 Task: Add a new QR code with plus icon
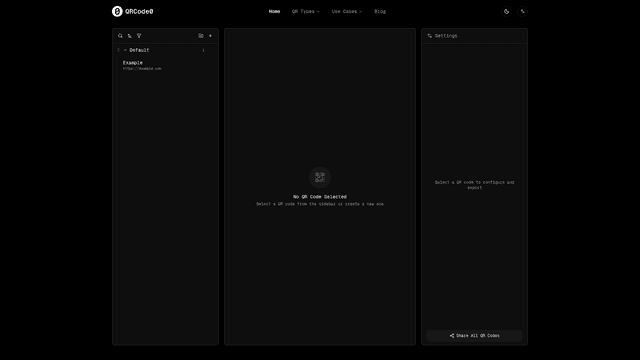[210, 36]
